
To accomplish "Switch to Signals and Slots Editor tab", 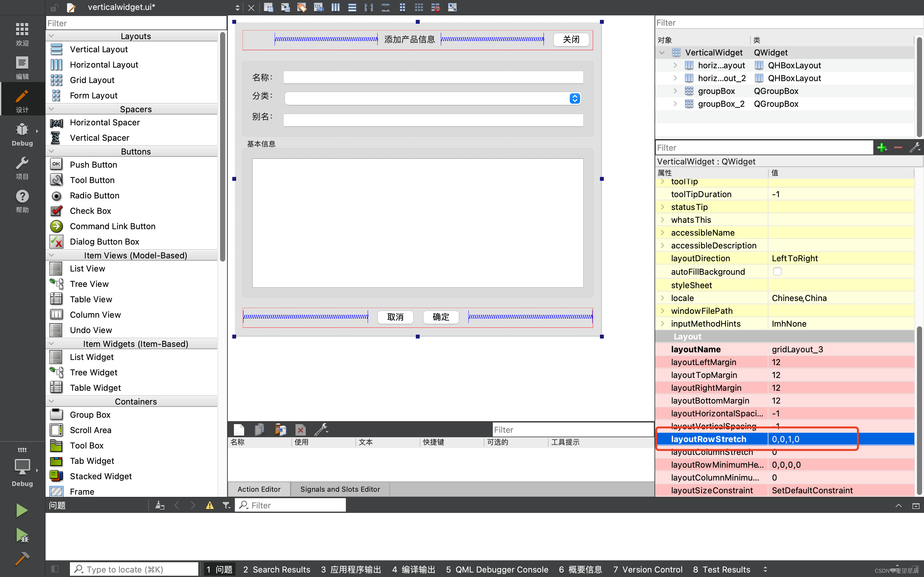I will [x=340, y=489].
